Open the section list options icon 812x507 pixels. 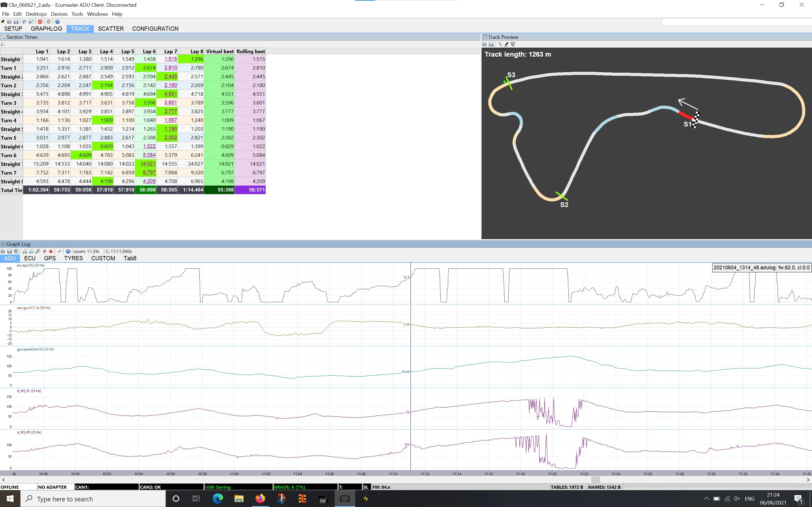tap(3, 44)
